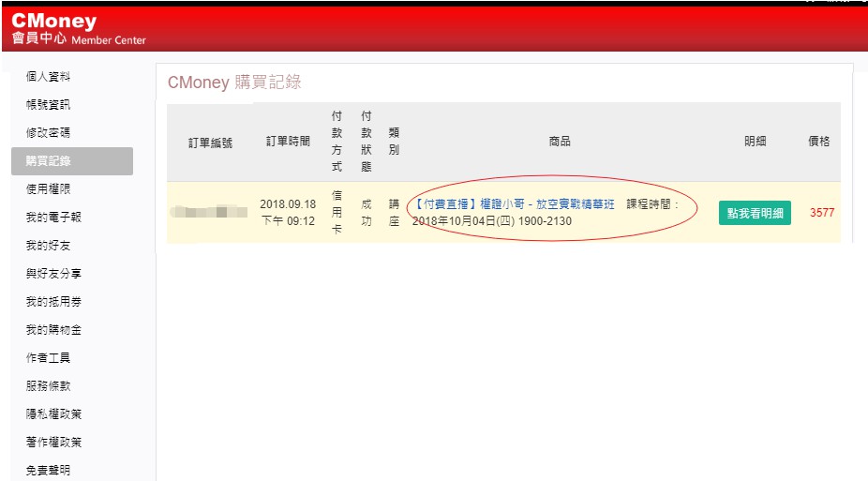Click the 會員中心 Member Center header text

pyautogui.click(x=79, y=38)
